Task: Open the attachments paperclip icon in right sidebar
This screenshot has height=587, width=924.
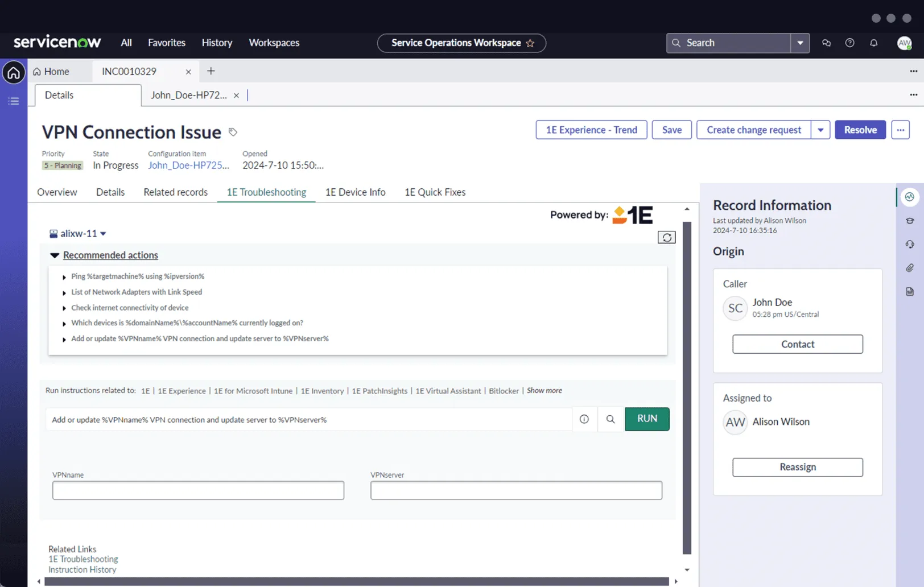Action: (909, 268)
